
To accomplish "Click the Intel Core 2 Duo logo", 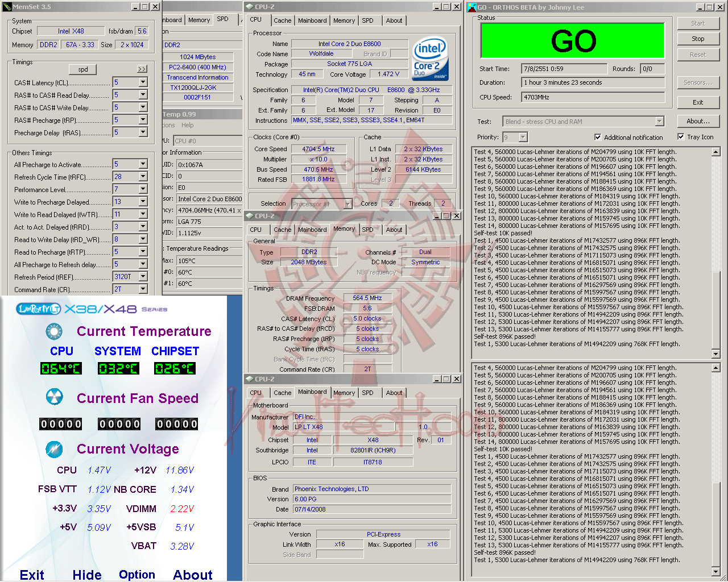I will click(430, 59).
